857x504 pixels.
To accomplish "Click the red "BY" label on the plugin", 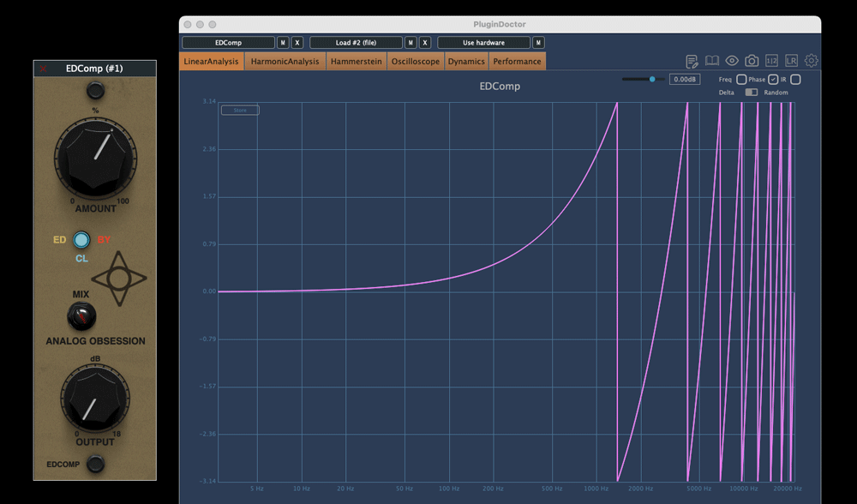I will [104, 240].
